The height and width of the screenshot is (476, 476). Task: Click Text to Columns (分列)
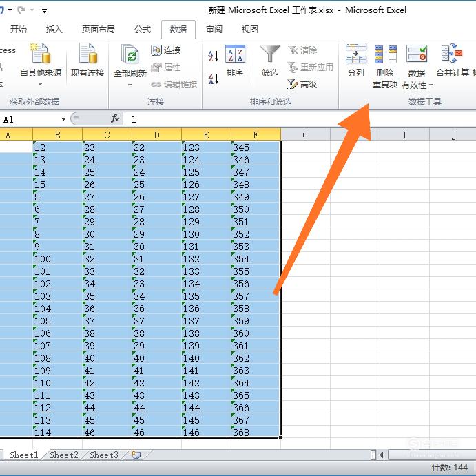pyautogui.click(x=355, y=61)
